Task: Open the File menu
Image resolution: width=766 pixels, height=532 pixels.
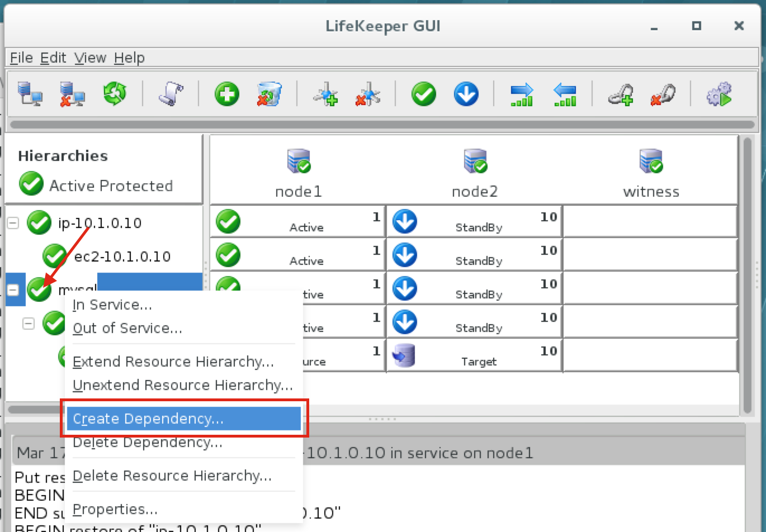Action: (21, 58)
